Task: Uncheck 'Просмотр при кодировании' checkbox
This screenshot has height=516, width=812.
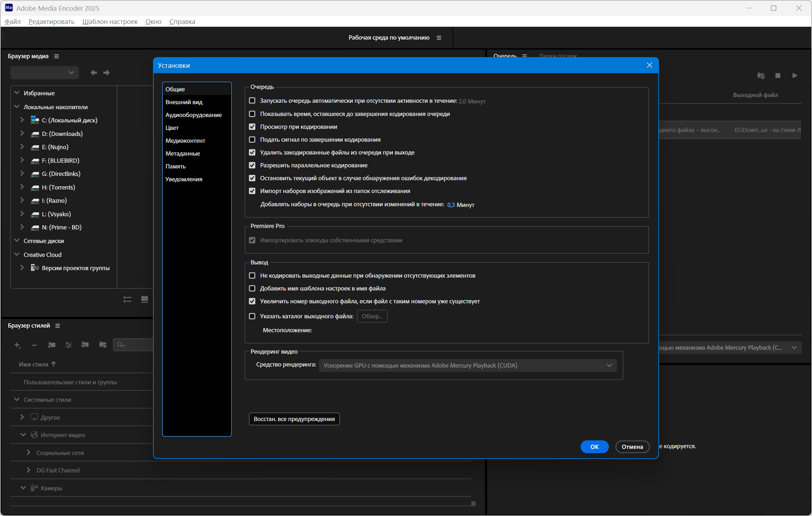Action: point(252,127)
